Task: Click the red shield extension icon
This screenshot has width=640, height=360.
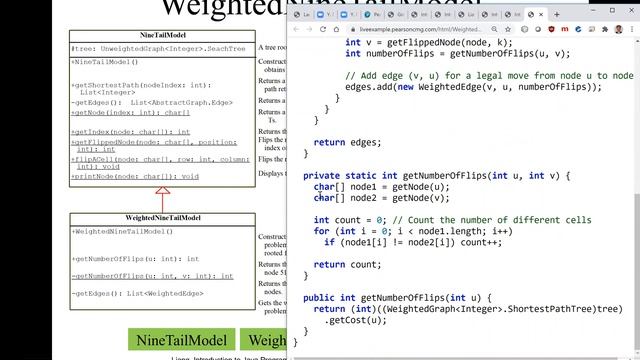Action: [551, 29]
